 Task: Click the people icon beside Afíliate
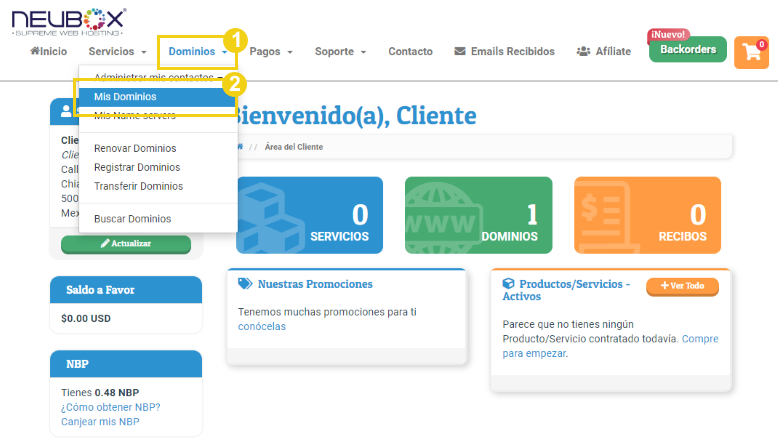583,51
